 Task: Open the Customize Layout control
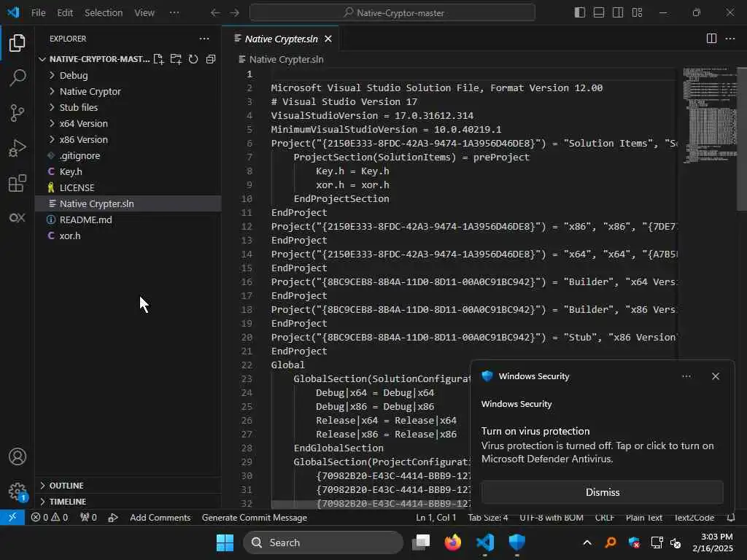point(637,13)
